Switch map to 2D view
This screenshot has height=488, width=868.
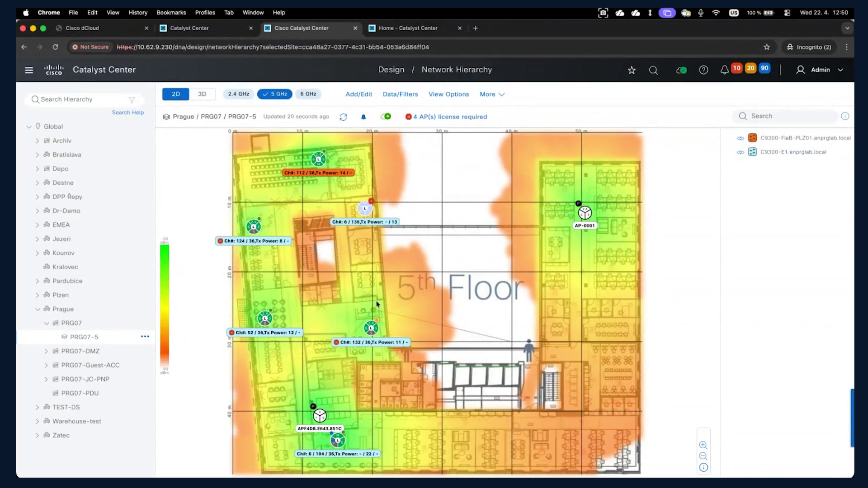click(176, 94)
